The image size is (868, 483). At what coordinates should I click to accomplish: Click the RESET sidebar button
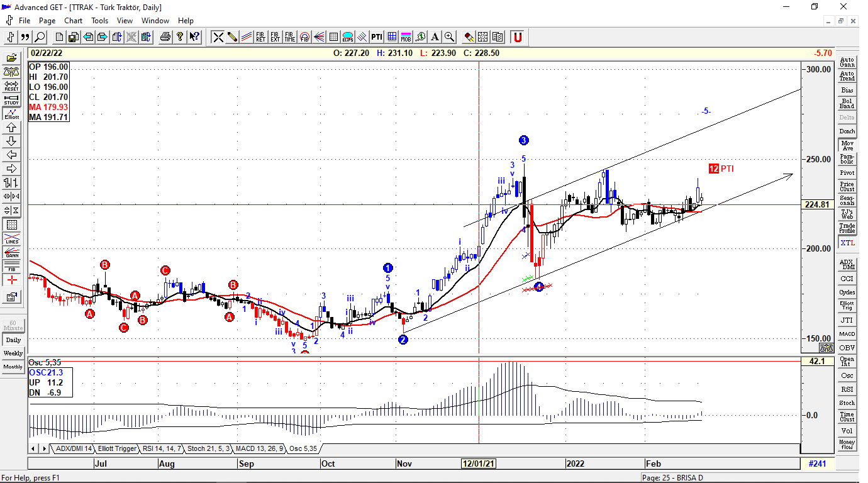(x=11, y=86)
